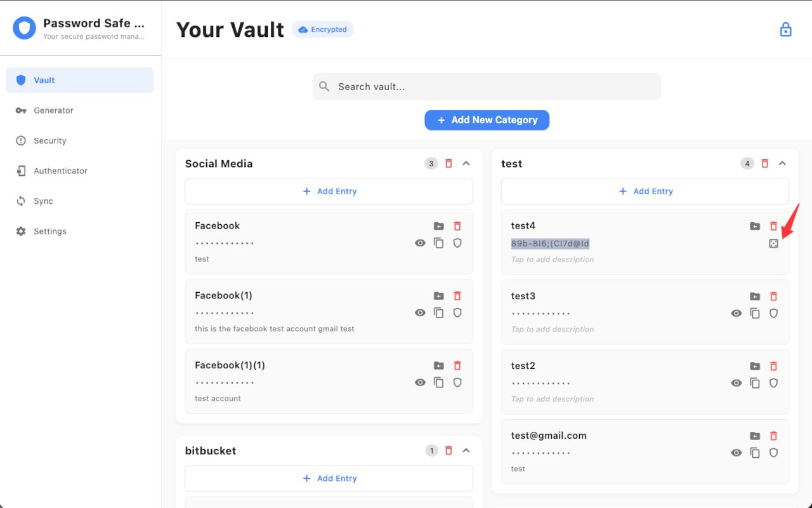Go to the Generator page

point(80,110)
